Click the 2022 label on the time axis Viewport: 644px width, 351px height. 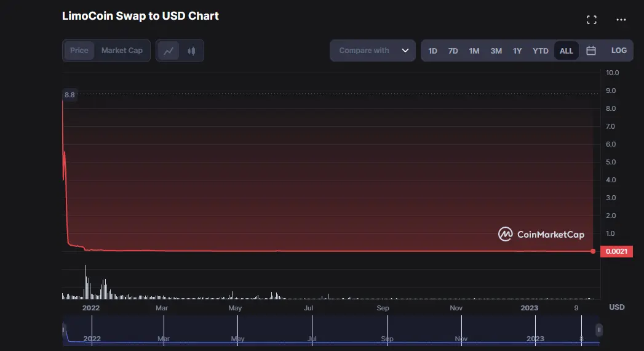tap(91, 308)
